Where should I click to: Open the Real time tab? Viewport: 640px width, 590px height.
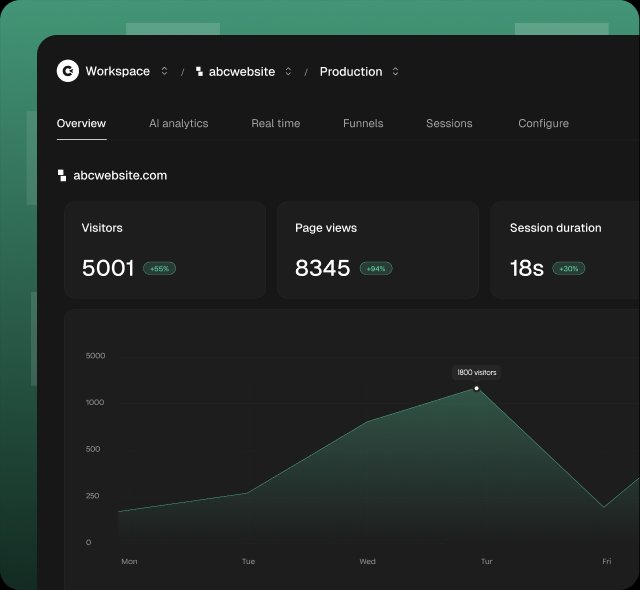[x=276, y=123]
